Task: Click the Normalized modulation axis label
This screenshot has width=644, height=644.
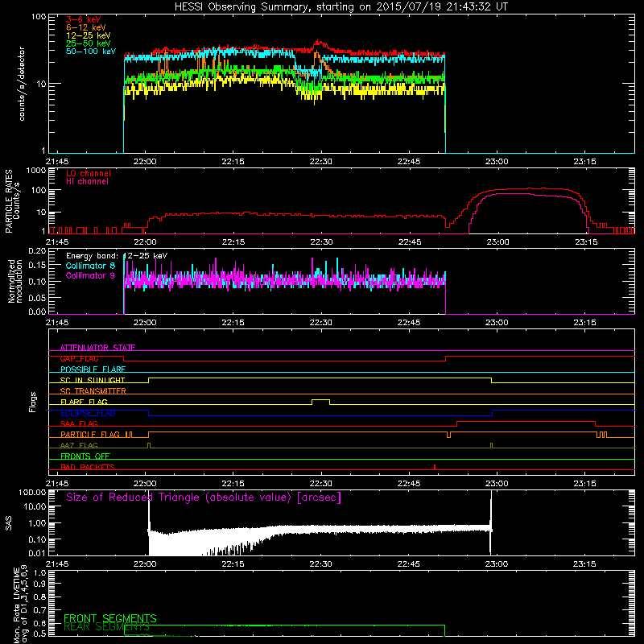Action: point(15,281)
